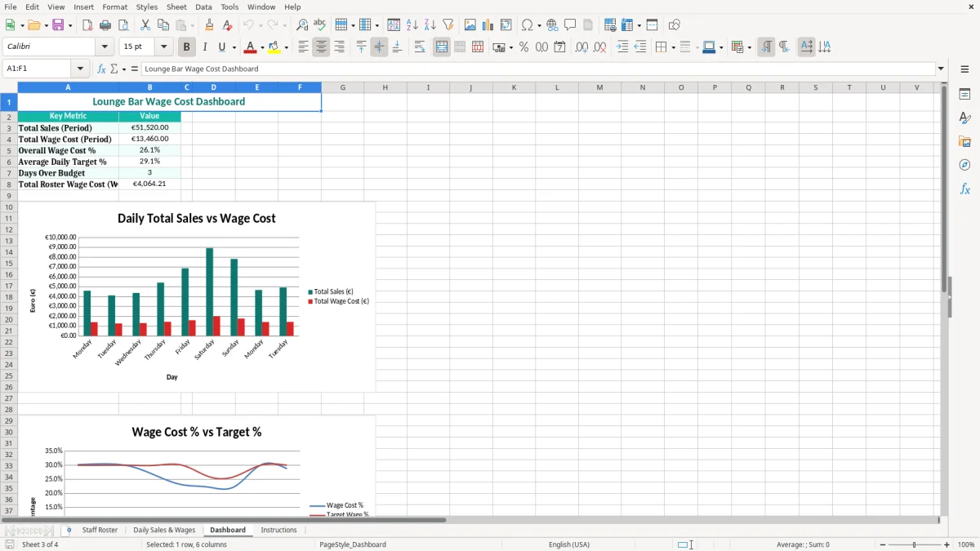The image size is (980, 551).
Task: Format as Date icon
Action: click(560, 47)
